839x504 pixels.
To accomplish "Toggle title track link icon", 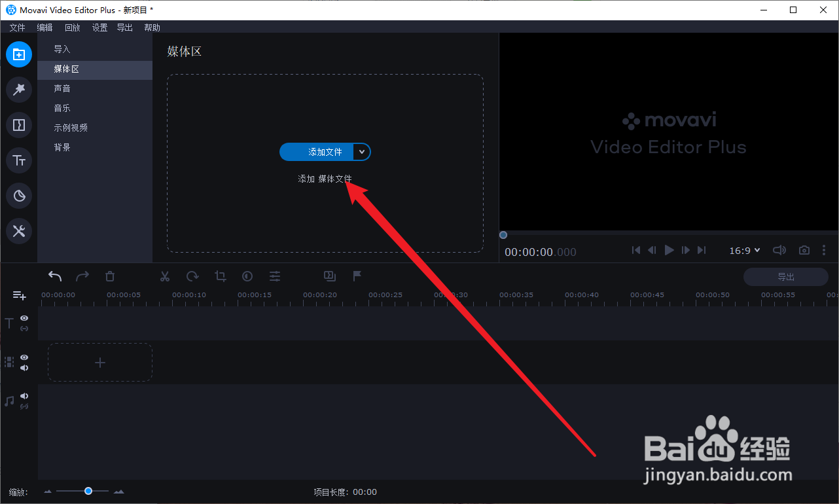I will (24, 329).
